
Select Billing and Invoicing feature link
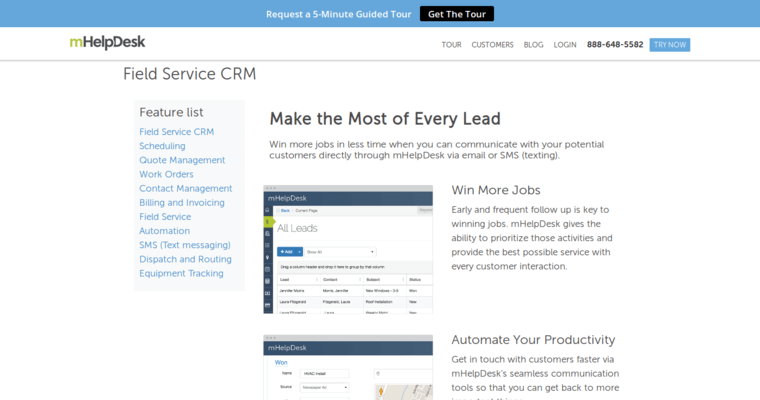tap(182, 202)
